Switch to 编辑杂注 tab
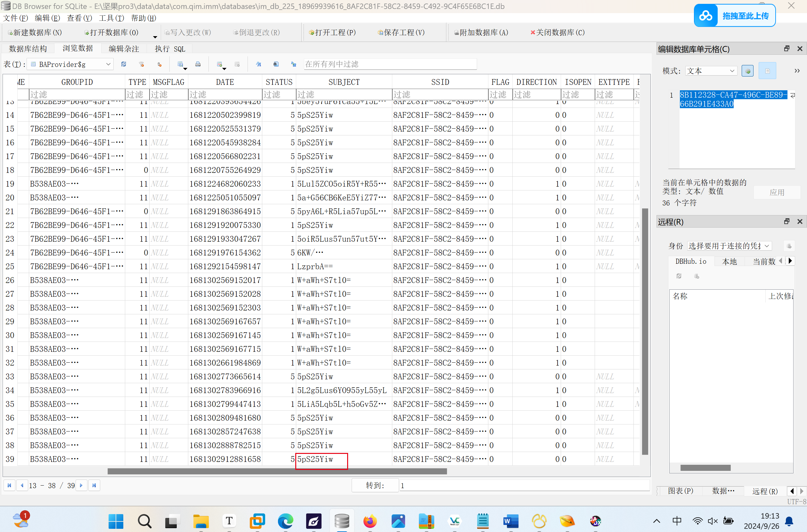 [124, 49]
